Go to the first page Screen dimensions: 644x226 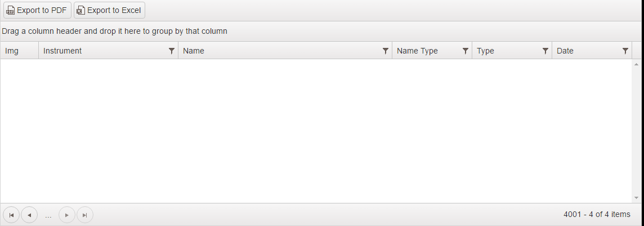[x=11, y=215]
